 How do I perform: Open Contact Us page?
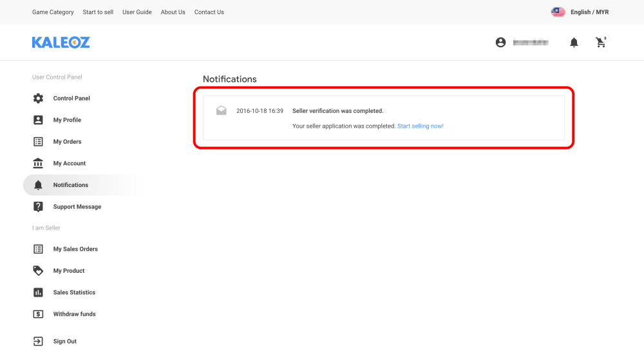[209, 12]
